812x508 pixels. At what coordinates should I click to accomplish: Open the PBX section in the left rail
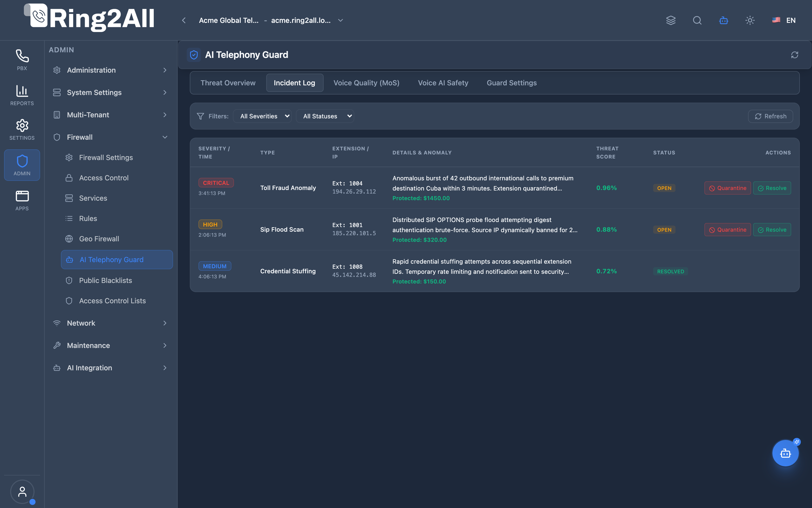coord(22,60)
